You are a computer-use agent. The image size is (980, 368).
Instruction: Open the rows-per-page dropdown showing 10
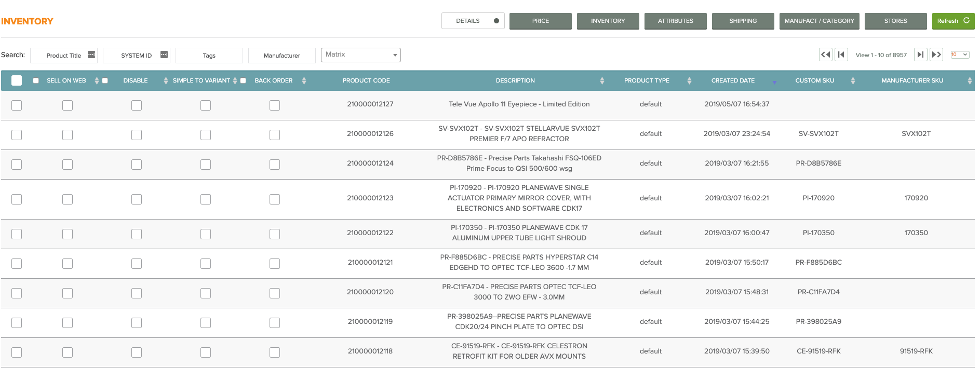point(960,54)
